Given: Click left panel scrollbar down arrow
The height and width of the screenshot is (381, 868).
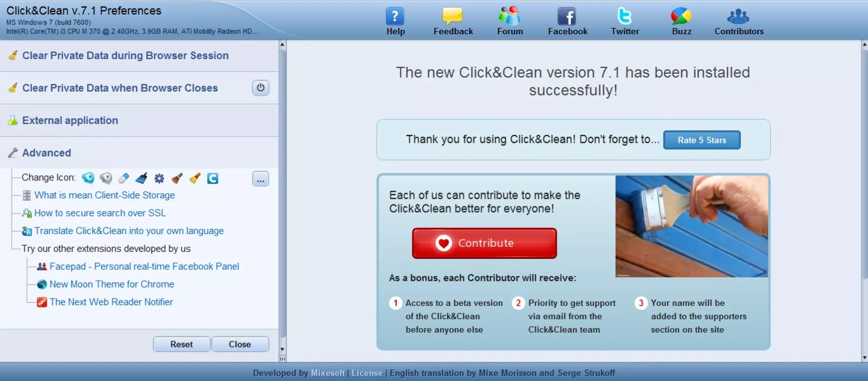Looking at the screenshot, I should click(282, 350).
